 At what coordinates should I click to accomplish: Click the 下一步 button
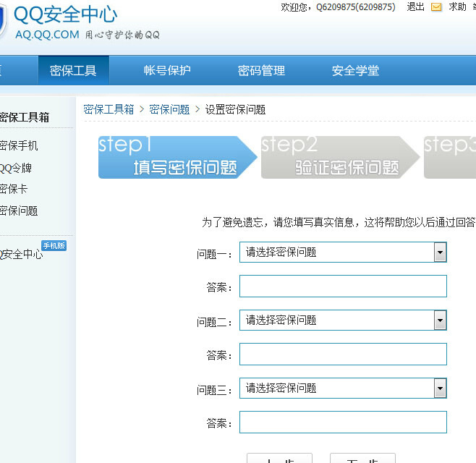pos(362,459)
